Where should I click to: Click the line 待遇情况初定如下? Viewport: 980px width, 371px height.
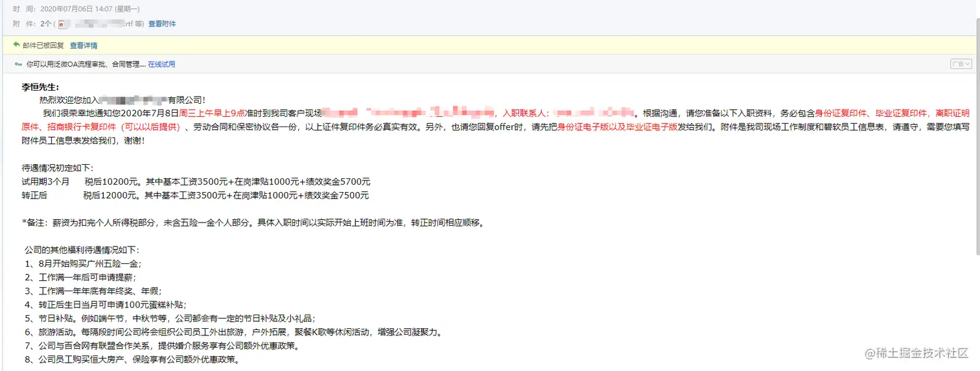(x=58, y=168)
